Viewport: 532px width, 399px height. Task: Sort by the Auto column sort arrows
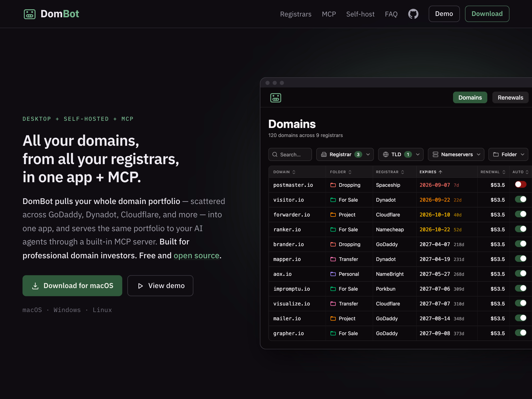[527, 172]
